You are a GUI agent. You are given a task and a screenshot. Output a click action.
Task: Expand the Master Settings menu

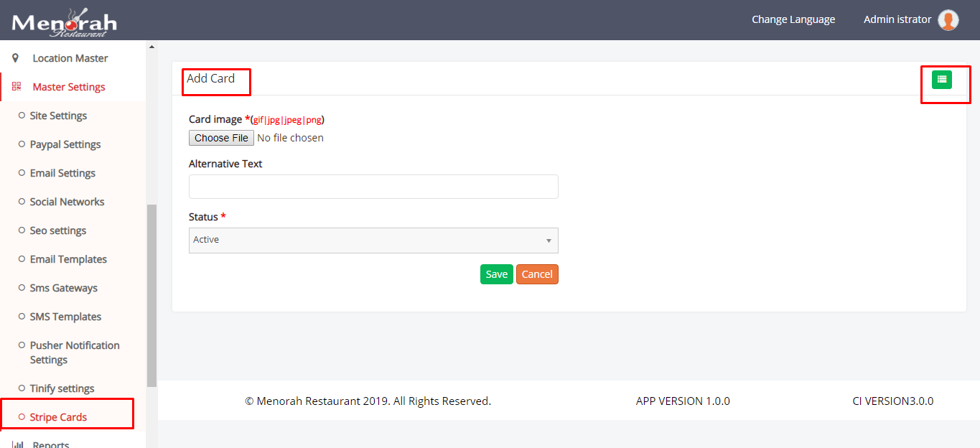(x=69, y=87)
